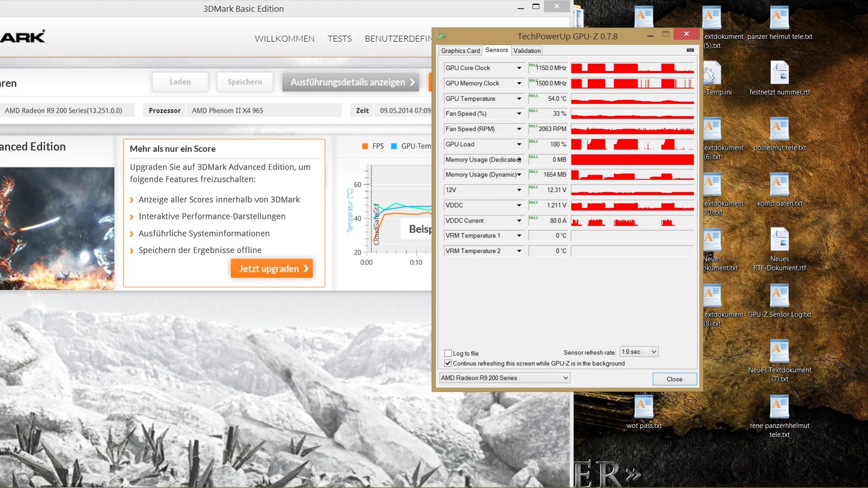Image resolution: width=868 pixels, height=488 pixels.
Task: Click the blue GPU-Temp legend swatch
Action: pos(394,146)
